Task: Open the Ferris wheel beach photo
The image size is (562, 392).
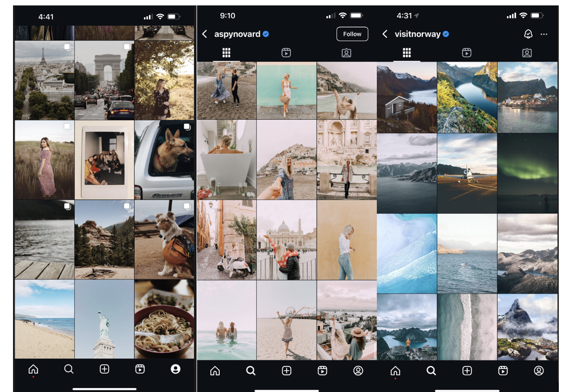Action: (x=286, y=321)
